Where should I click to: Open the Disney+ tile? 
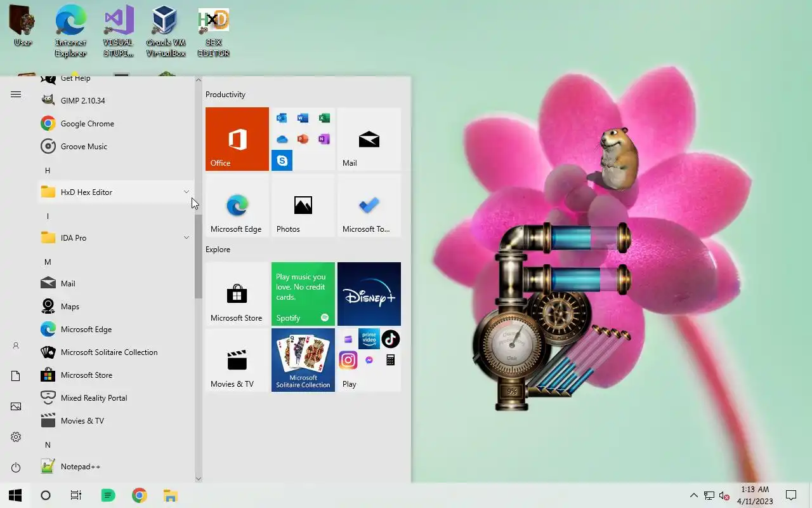point(369,294)
